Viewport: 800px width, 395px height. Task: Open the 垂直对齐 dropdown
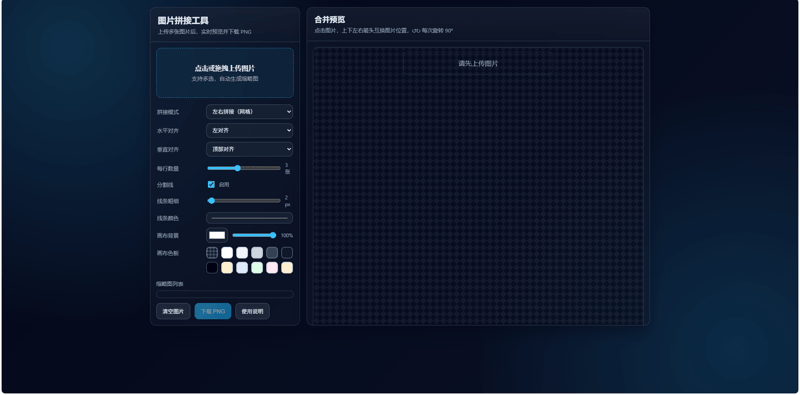pos(249,149)
